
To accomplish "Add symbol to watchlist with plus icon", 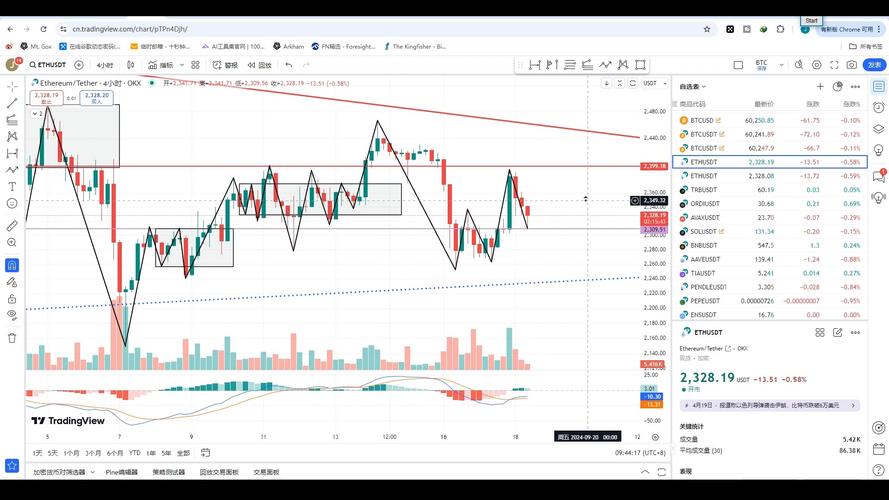I will (x=820, y=87).
